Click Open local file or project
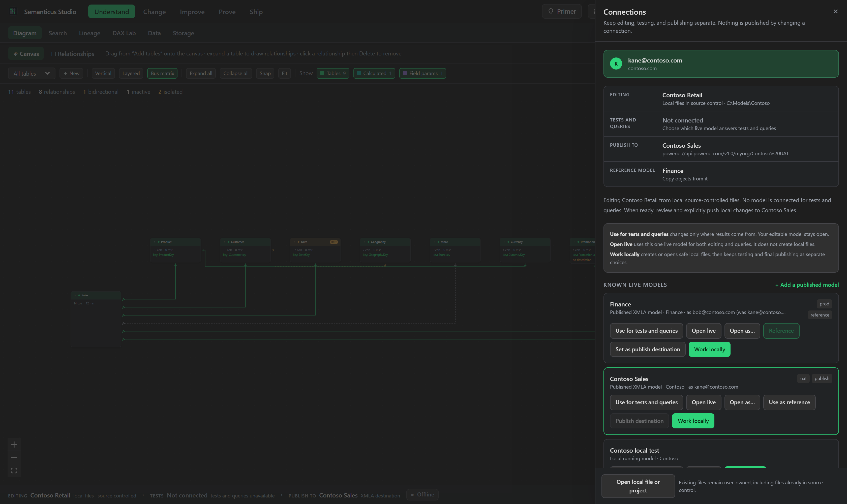Screen dimensions: 847x504 point(638,486)
